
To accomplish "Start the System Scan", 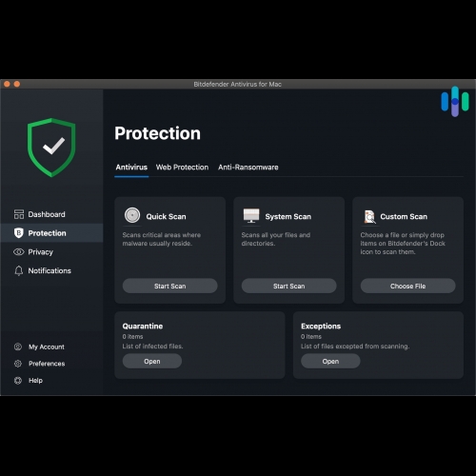I will [x=289, y=286].
